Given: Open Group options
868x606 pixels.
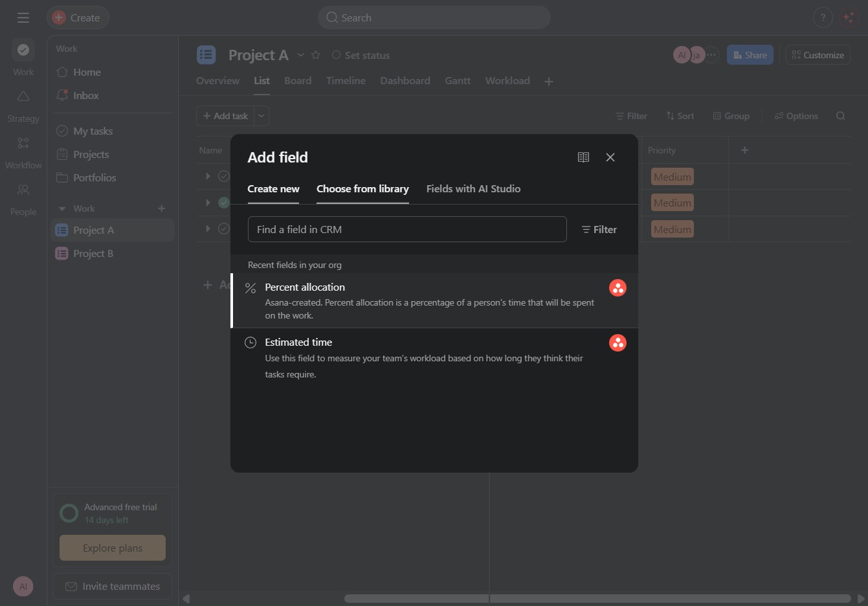Looking at the screenshot, I should pos(731,116).
